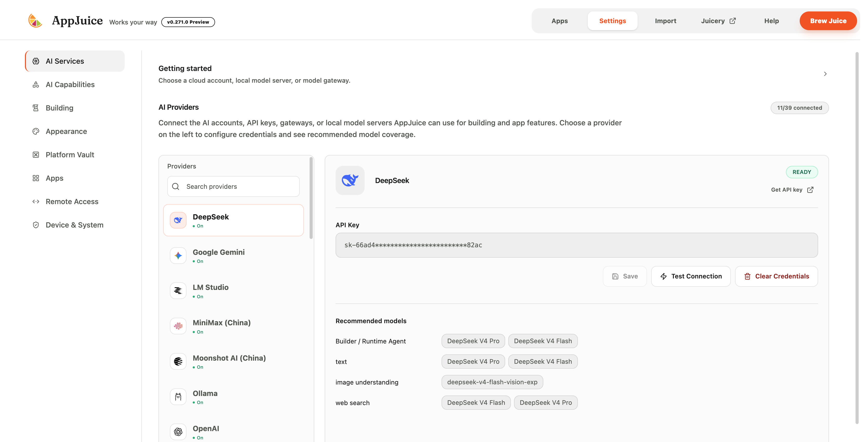
Task: Click the 11/39 connected badge
Action: coord(799,108)
